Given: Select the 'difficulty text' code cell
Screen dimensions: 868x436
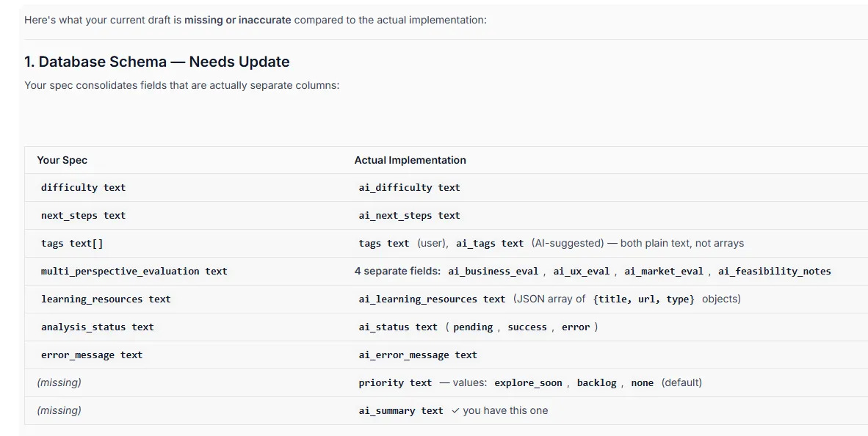Looking at the screenshot, I should tap(83, 188).
